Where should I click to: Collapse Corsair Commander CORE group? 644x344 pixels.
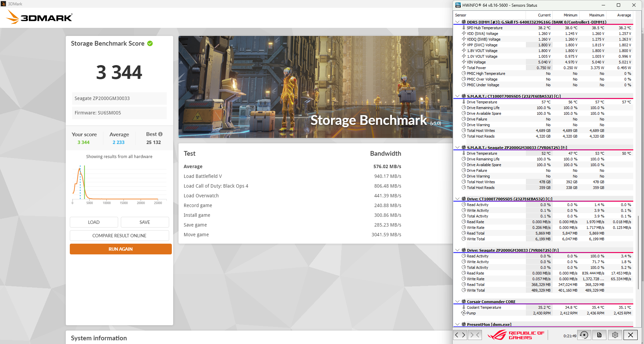point(457,302)
